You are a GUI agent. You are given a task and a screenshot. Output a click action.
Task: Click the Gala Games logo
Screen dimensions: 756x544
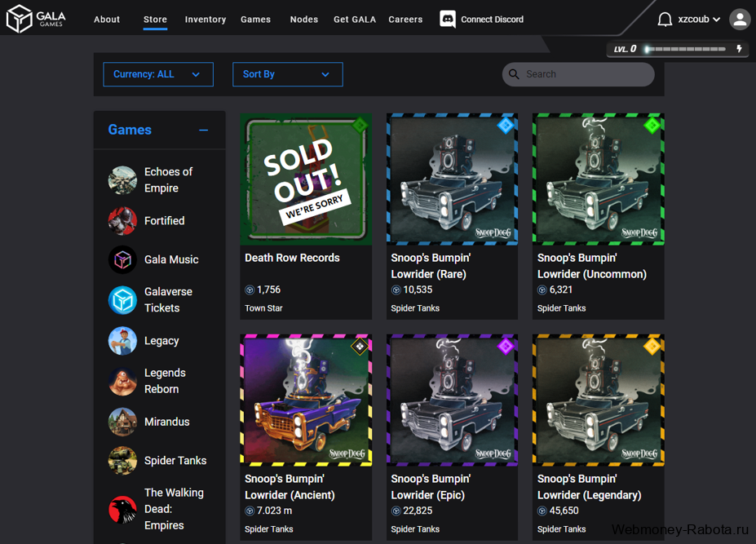pos(36,18)
